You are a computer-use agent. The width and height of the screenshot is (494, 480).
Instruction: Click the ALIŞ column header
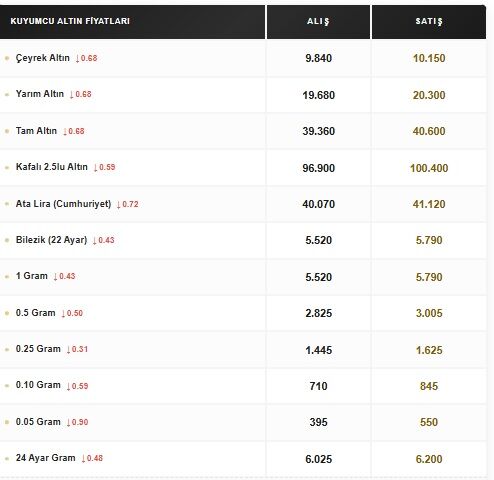pos(318,22)
